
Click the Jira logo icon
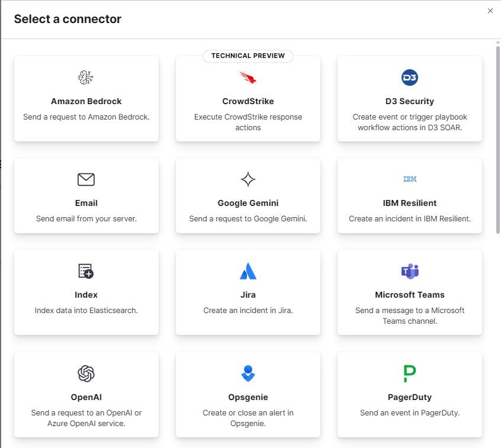coord(248,271)
